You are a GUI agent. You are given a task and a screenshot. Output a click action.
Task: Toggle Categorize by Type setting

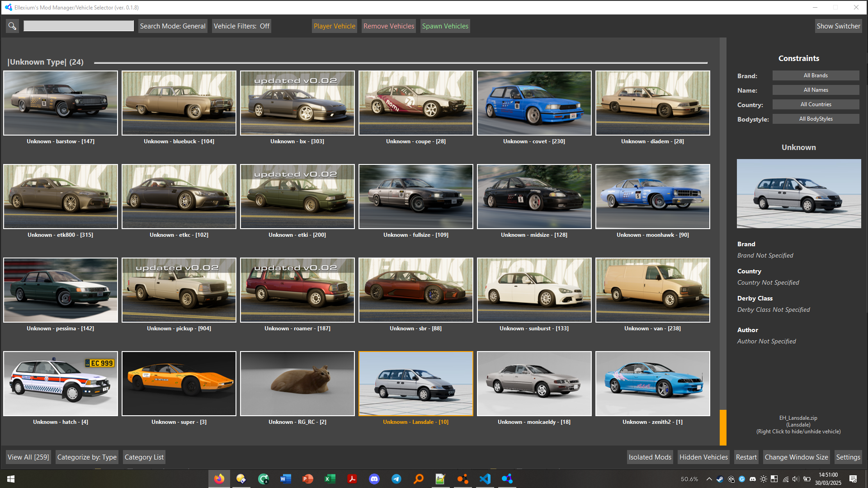(x=87, y=457)
